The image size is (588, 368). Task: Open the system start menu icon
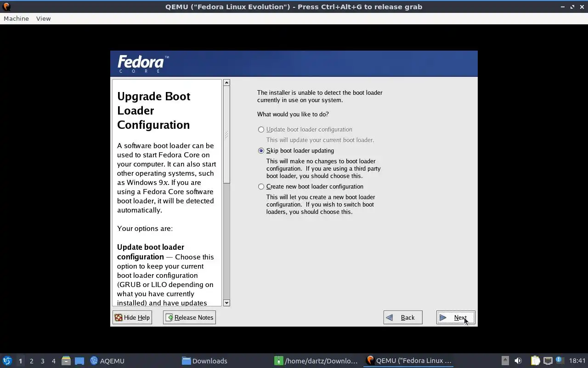(7, 361)
